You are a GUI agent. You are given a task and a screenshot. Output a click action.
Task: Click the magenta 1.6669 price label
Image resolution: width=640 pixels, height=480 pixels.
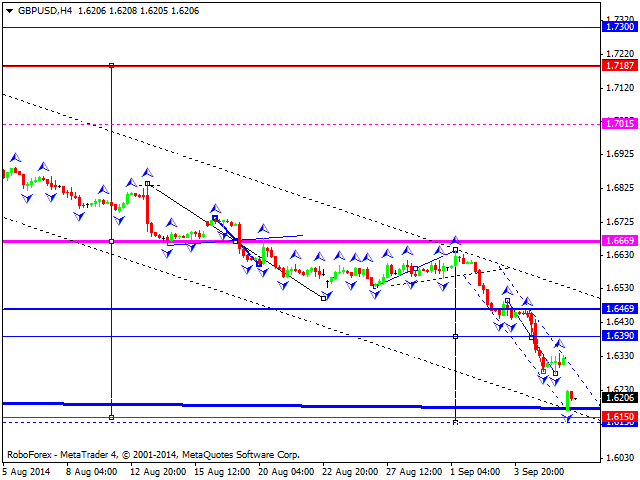tap(619, 241)
